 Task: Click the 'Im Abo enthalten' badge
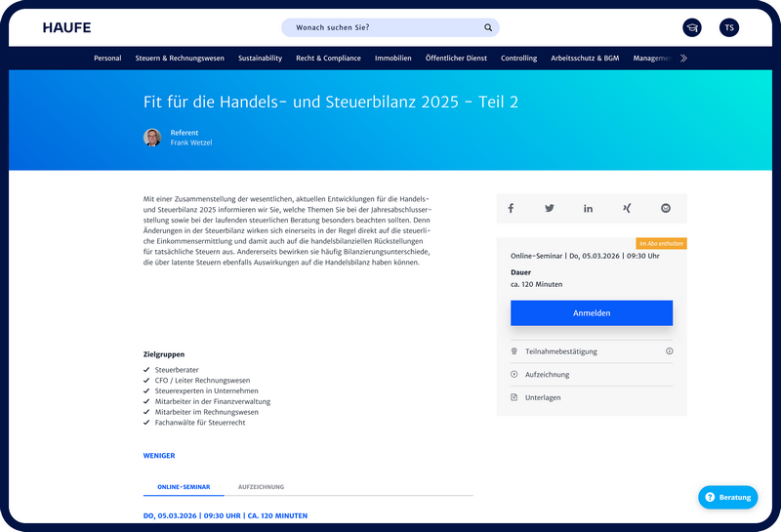coord(662,244)
